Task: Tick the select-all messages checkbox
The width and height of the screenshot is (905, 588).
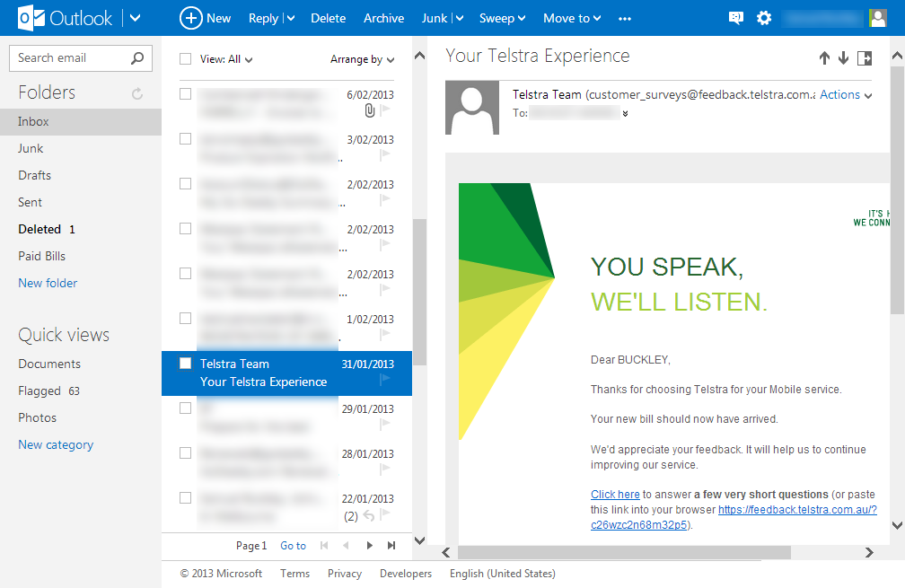Action: [x=185, y=59]
